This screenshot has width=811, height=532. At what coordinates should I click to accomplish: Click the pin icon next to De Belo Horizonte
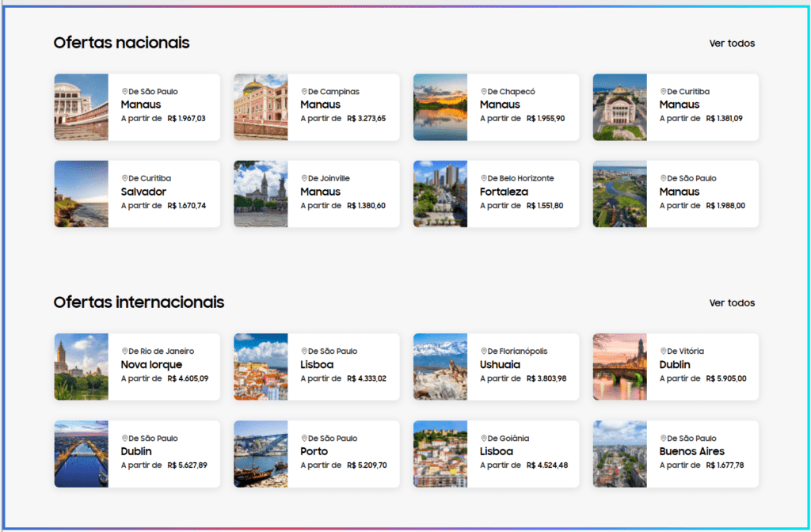tap(484, 179)
